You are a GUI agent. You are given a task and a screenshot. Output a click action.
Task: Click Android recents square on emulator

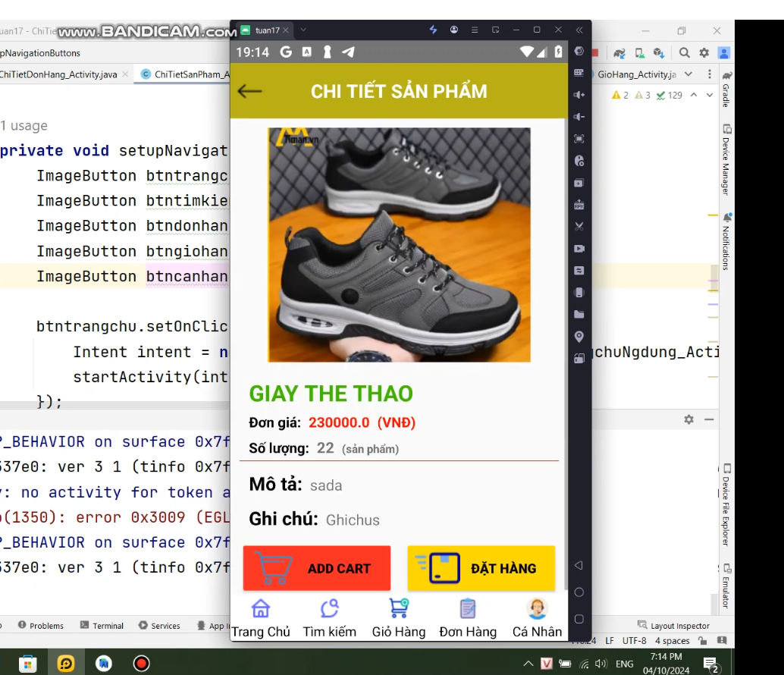click(579, 619)
